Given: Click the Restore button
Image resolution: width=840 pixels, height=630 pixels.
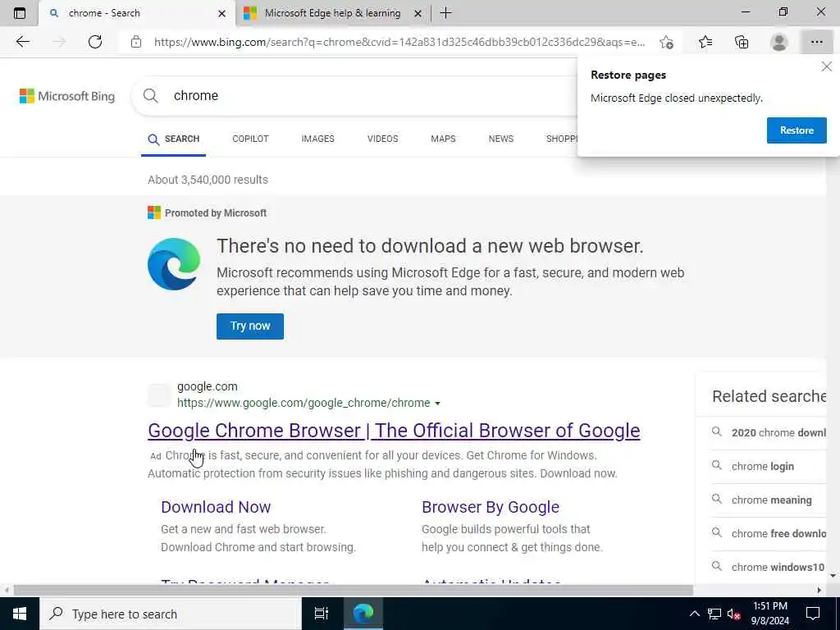Looking at the screenshot, I should click(x=797, y=130).
